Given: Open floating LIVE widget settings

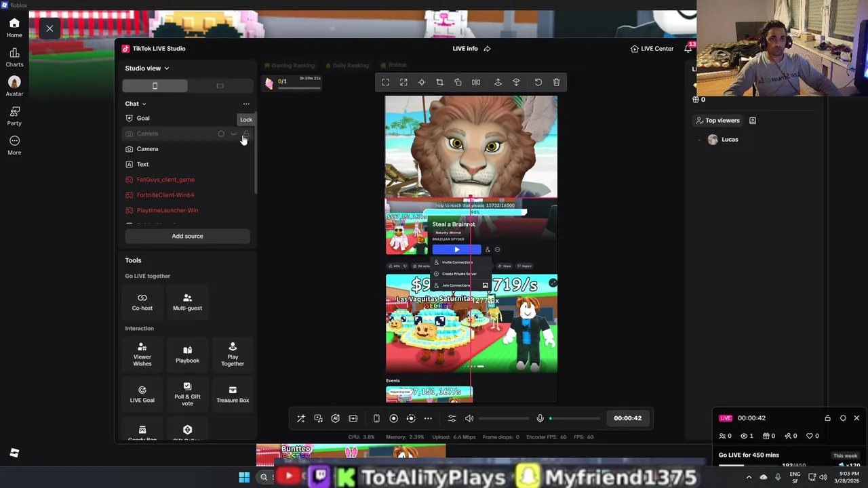Looking at the screenshot, I should (x=843, y=418).
